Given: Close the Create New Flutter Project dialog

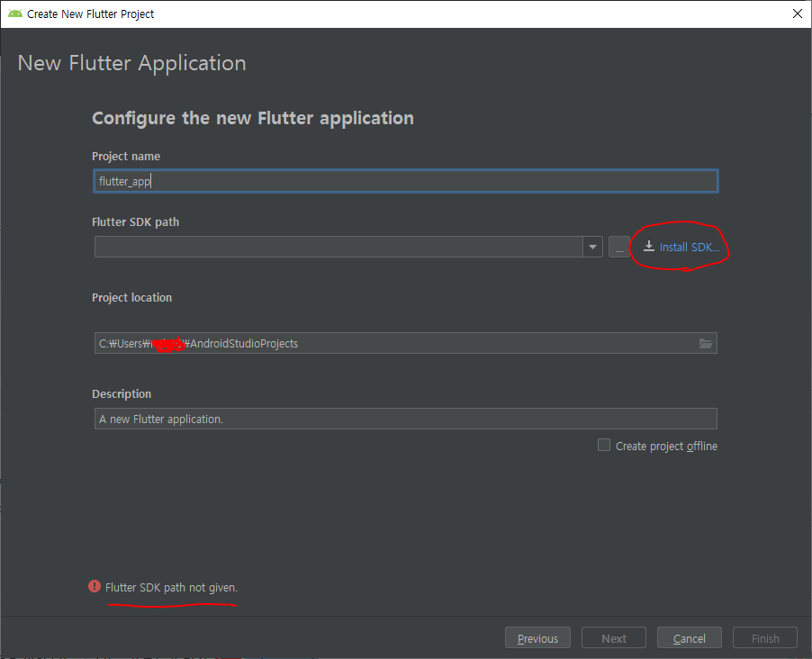Looking at the screenshot, I should (x=798, y=14).
